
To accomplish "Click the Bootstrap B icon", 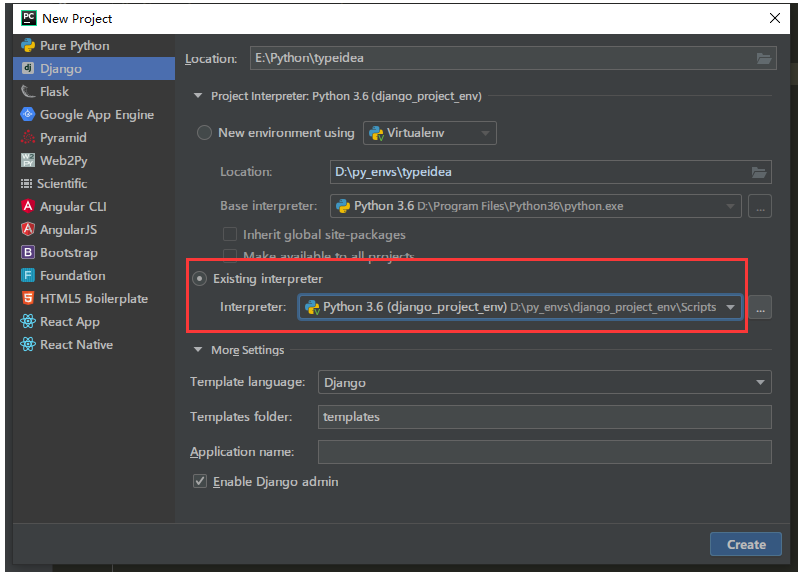I will coord(28,252).
